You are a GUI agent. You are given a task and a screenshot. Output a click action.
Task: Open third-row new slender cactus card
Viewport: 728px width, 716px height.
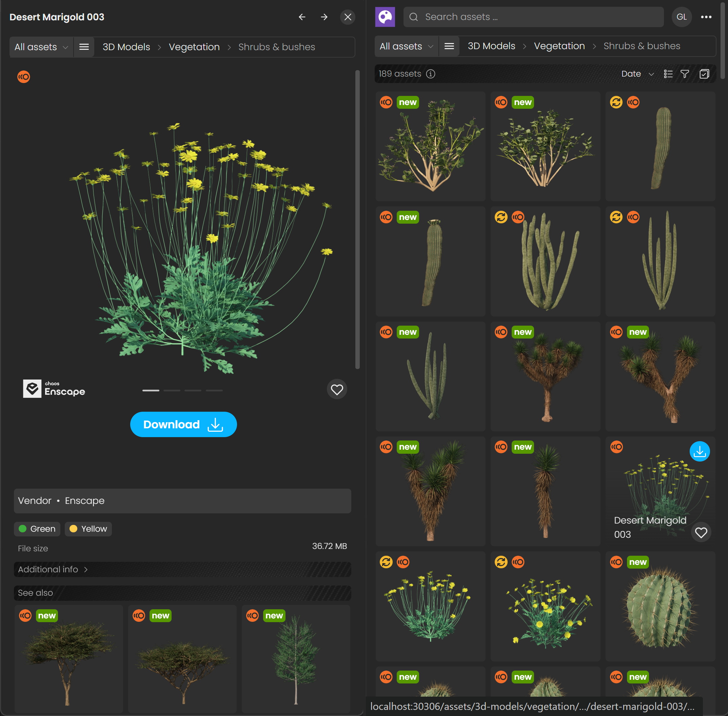(x=430, y=376)
